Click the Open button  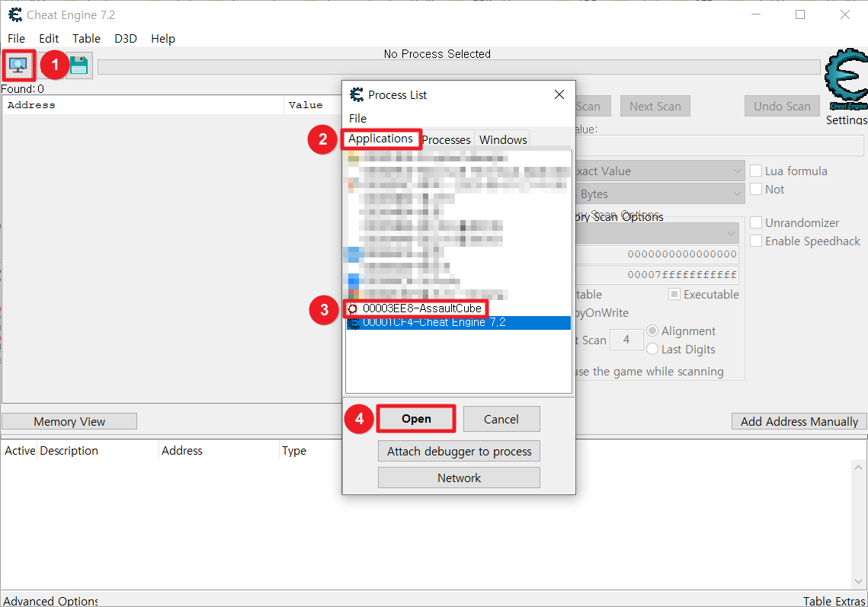[416, 419]
